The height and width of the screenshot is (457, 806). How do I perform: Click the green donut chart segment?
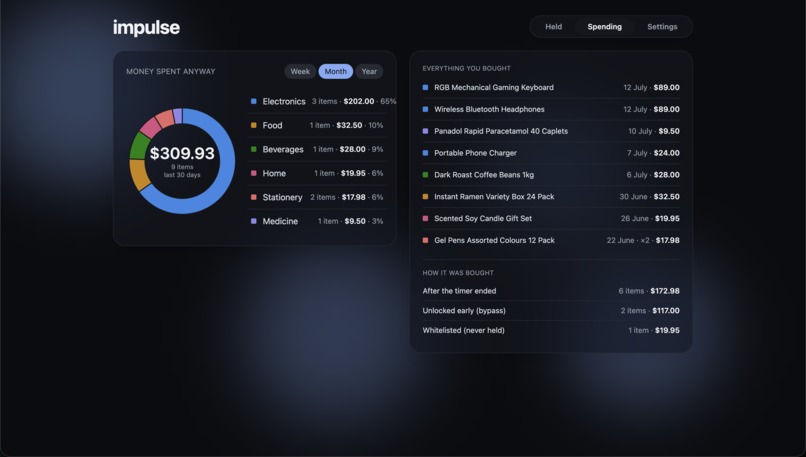coord(139,147)
